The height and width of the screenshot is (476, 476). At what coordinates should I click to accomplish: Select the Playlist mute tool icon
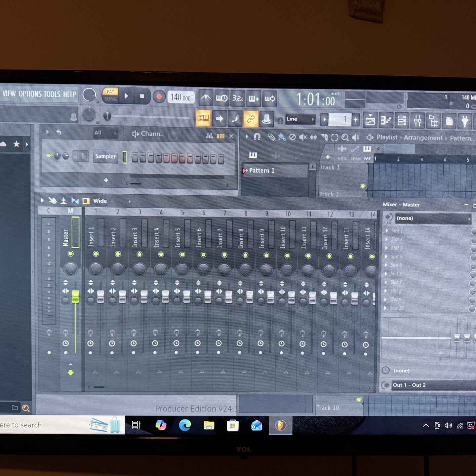click(303, 137)
